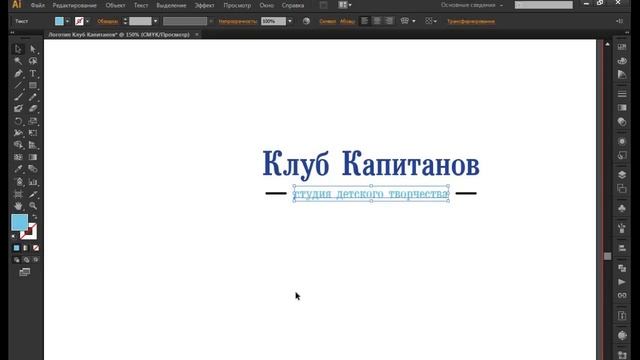Select the Hand tool

coord(18,206)
